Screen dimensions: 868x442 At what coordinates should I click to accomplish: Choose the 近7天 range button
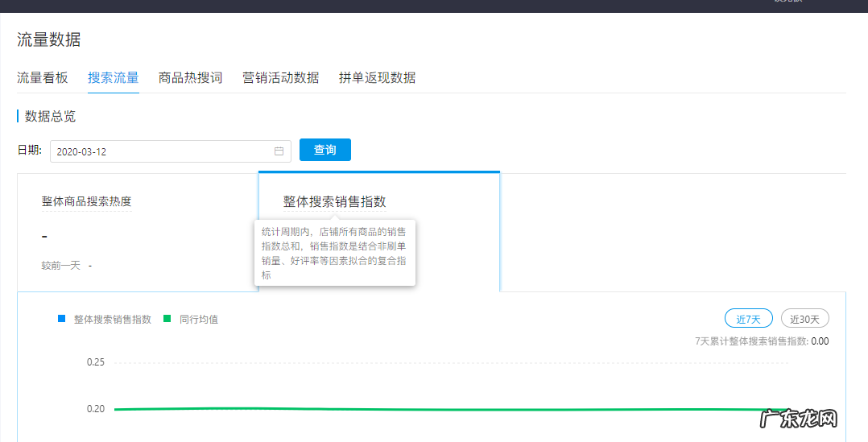[x=749, y=319]
